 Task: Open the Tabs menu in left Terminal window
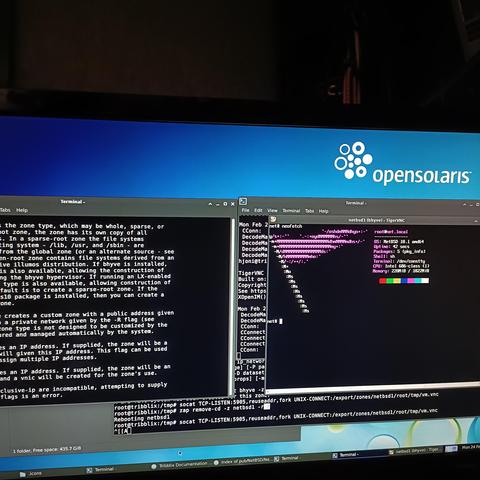pyautogui.click(x=5, y=210)
